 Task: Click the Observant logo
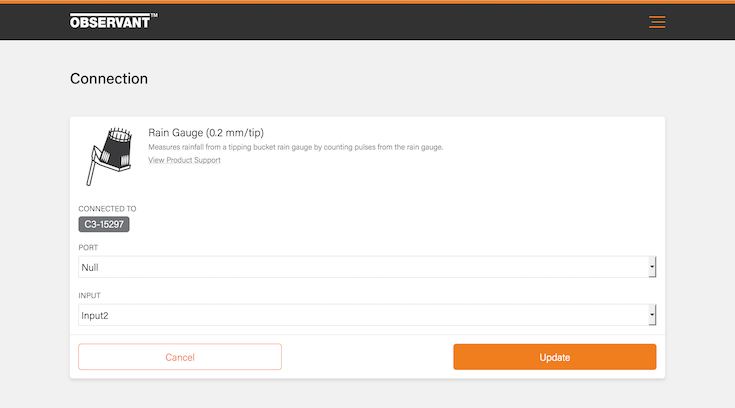(109, 21)
